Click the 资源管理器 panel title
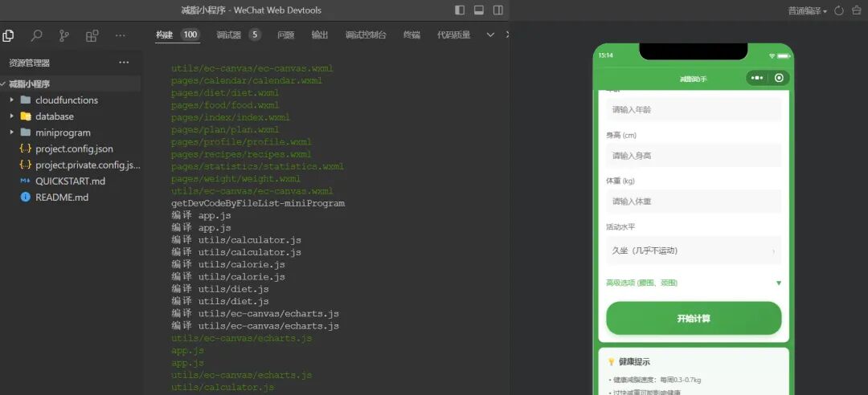The height and width of the screenshot is (395, 868). 30,63
